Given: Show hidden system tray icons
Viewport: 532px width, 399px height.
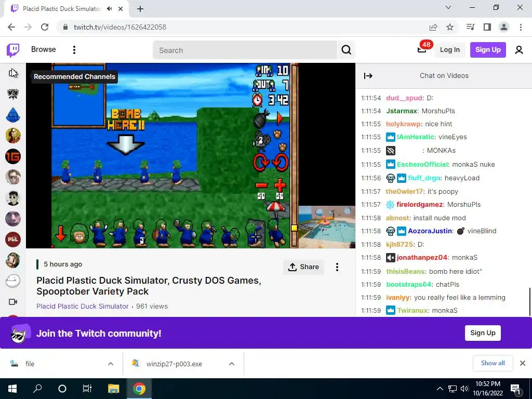Looking at the screenshot, I should (440, 389).
